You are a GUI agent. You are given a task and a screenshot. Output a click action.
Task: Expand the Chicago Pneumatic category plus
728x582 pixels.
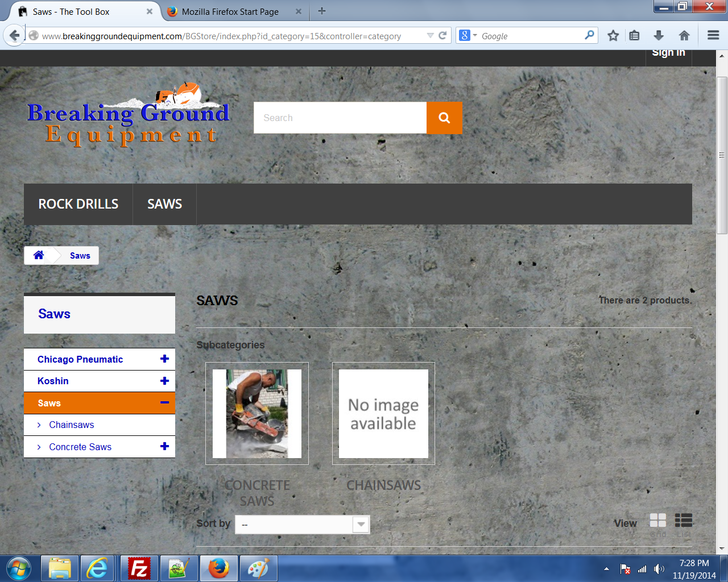[x=164, y=359]
